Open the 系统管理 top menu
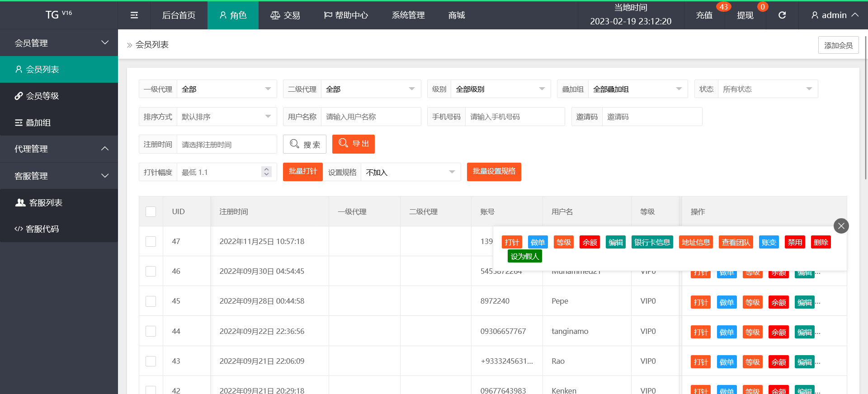Viewport: 868px width, 394px height. tap(408, 15)
